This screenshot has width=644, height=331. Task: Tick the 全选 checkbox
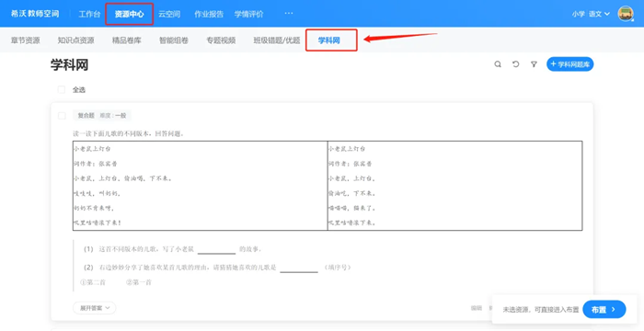coord(62,89)
